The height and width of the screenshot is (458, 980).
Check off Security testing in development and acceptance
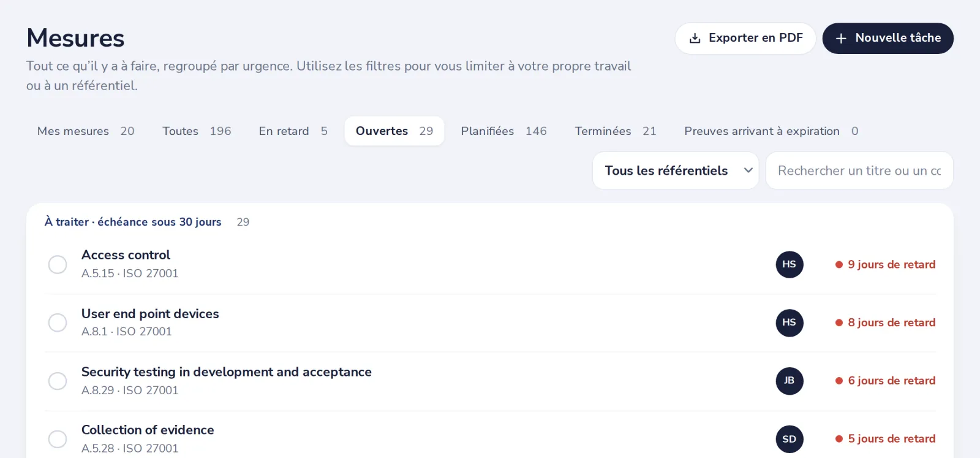click(58, 381)
